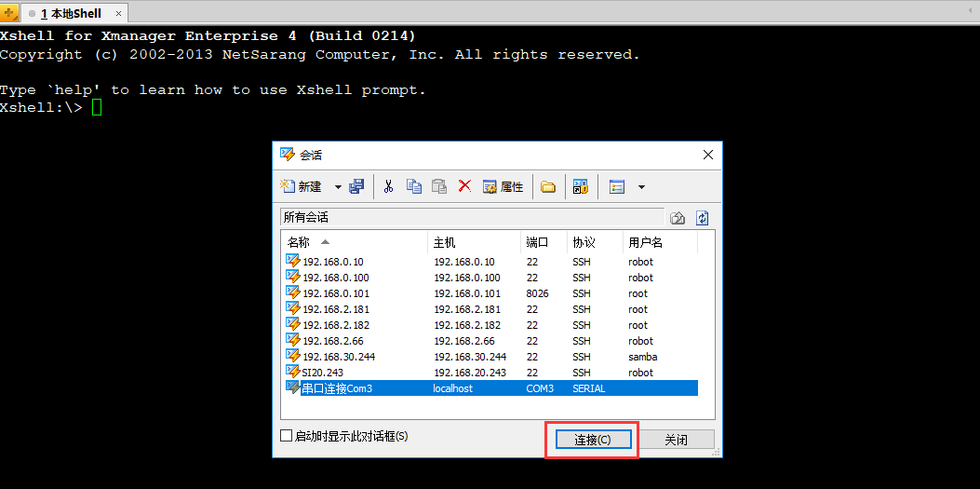Click the session icon of 192.168.0.10 row
This screenshot has width=980, height=489.
(292, 261)
